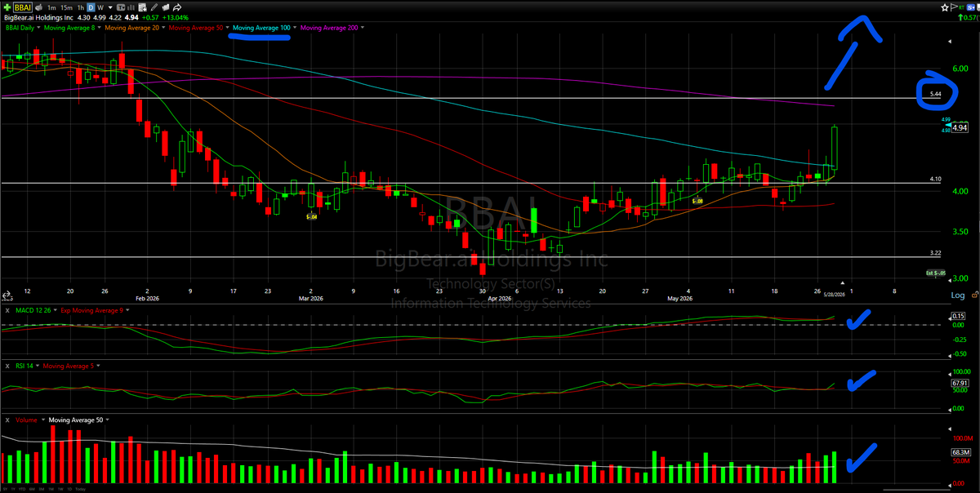Open the timeframe dropdown arrow after W
Viewport: 980px width, 493px height.
(x=110, y=7)
